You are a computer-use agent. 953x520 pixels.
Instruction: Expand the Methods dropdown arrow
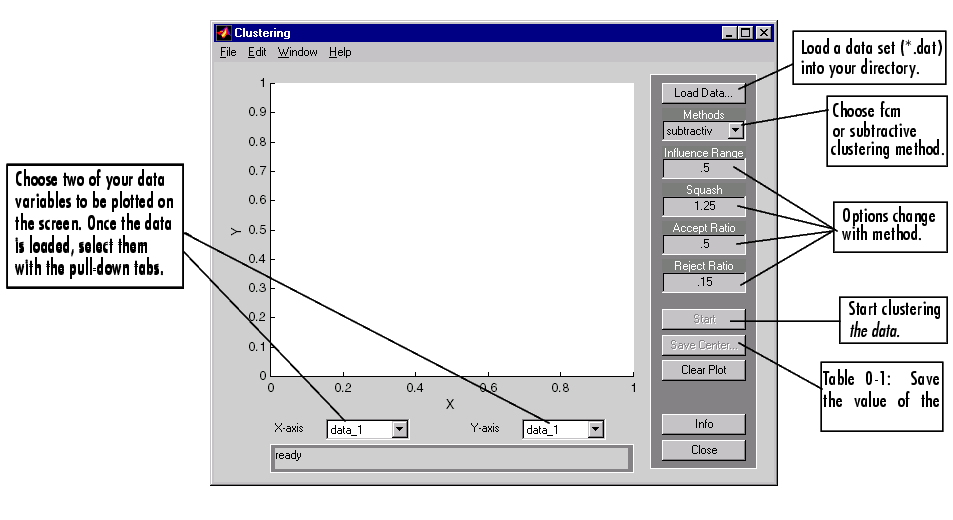coord(735,130)
